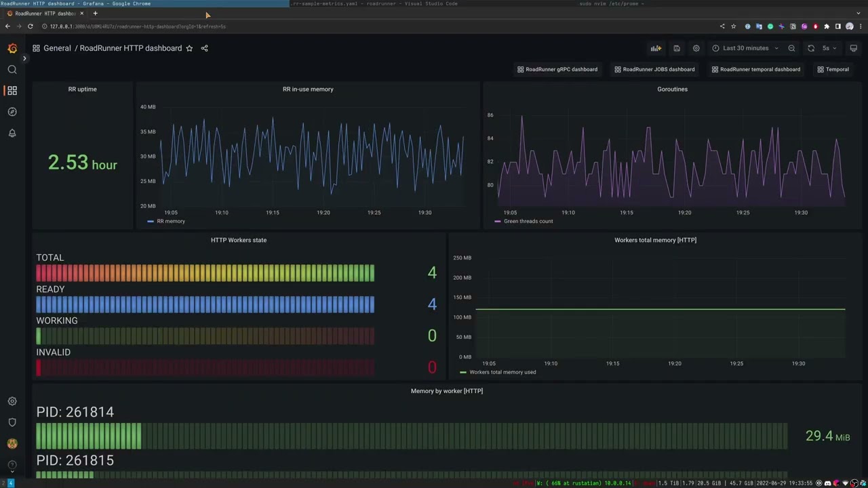Open the RR in-use memory panel menu
The width and height of the screenshot is (868, 488).
[308, 89]
